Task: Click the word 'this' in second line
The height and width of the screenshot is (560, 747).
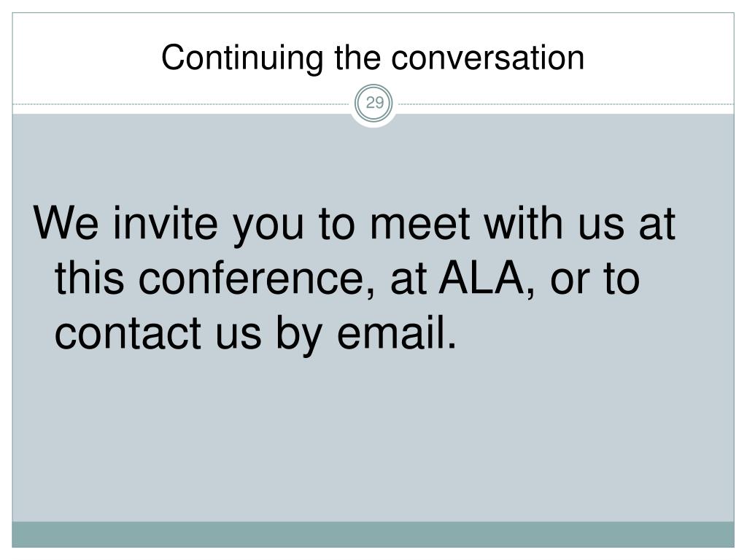Action: tap(90, 279)
